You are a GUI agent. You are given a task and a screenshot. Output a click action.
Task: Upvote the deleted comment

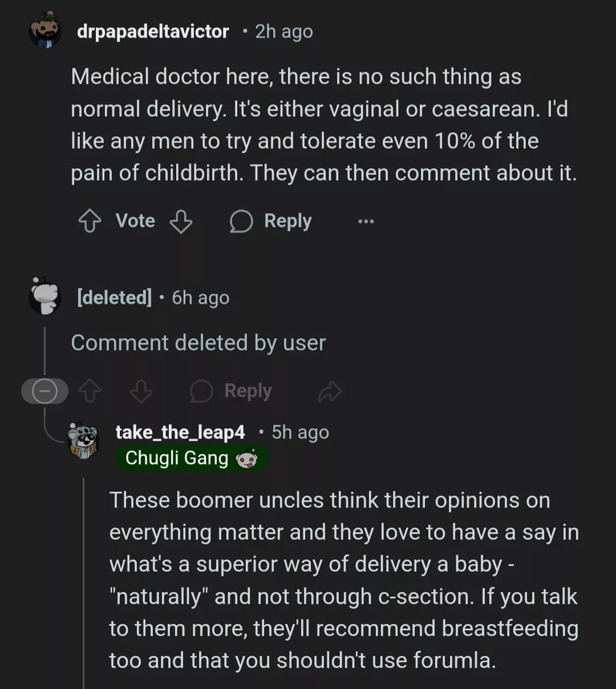(90, 391)
